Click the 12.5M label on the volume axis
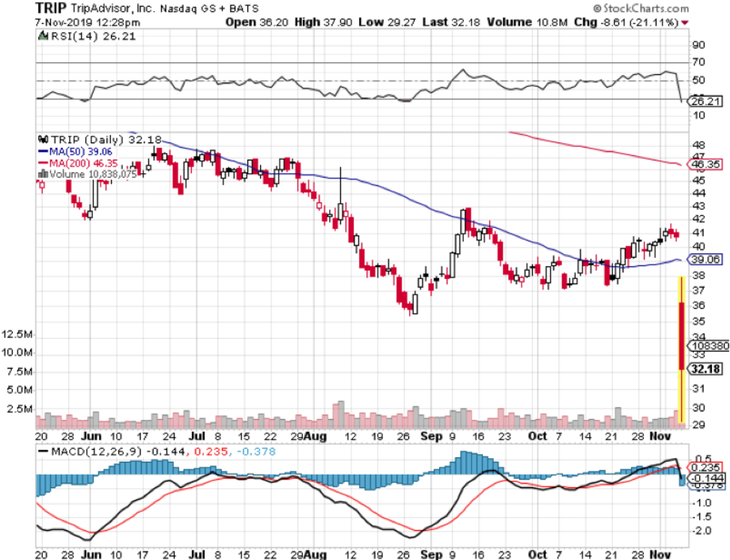This screenshot has width=730, height=560. pos(17,334)
